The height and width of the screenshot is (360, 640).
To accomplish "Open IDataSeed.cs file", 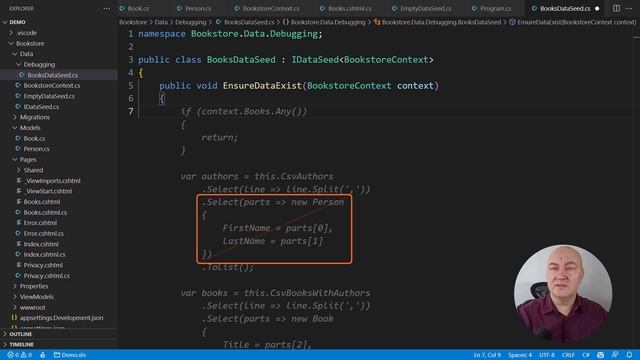I will (41, 107).
